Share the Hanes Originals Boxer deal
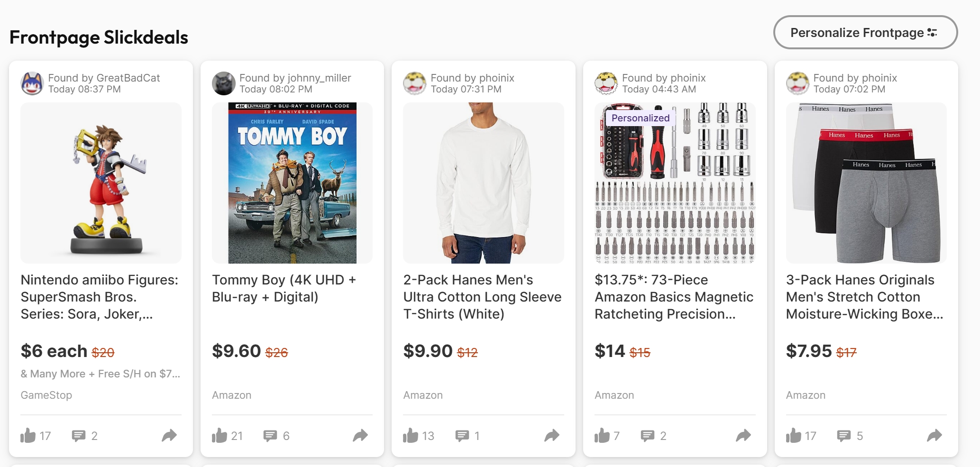980x467 pixels. (934, 435)
